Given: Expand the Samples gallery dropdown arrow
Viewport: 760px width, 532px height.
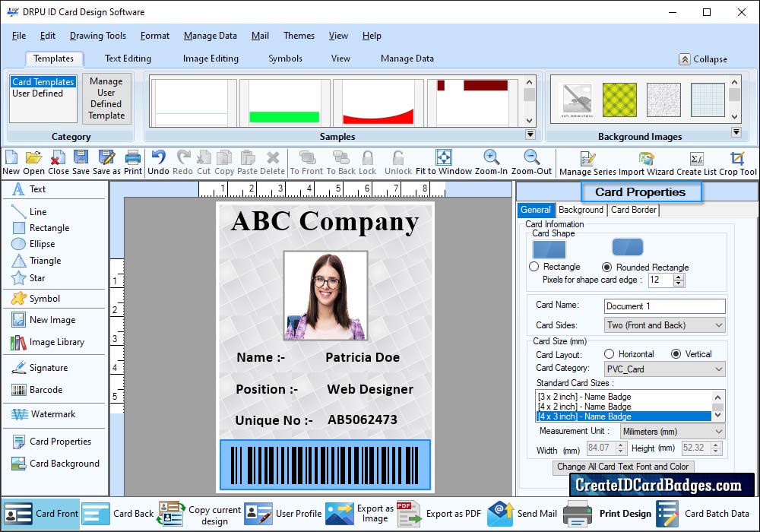Looking at the screenshot, I should point(530,135).
